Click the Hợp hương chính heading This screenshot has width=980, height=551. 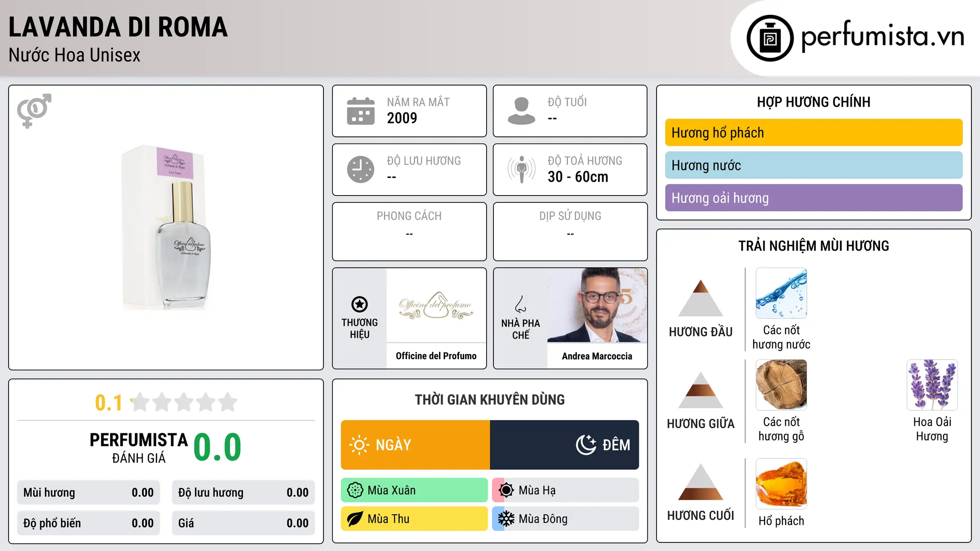tap(813, 102)
